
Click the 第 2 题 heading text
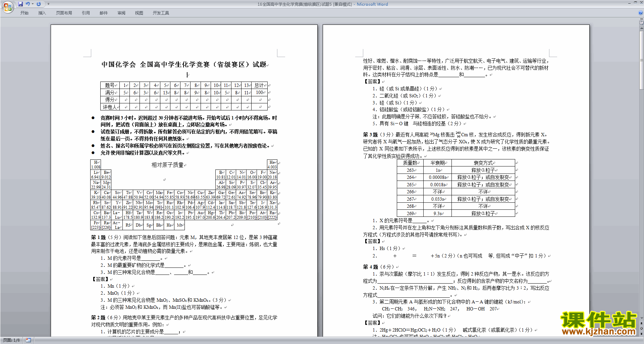[x=98, y=317]
